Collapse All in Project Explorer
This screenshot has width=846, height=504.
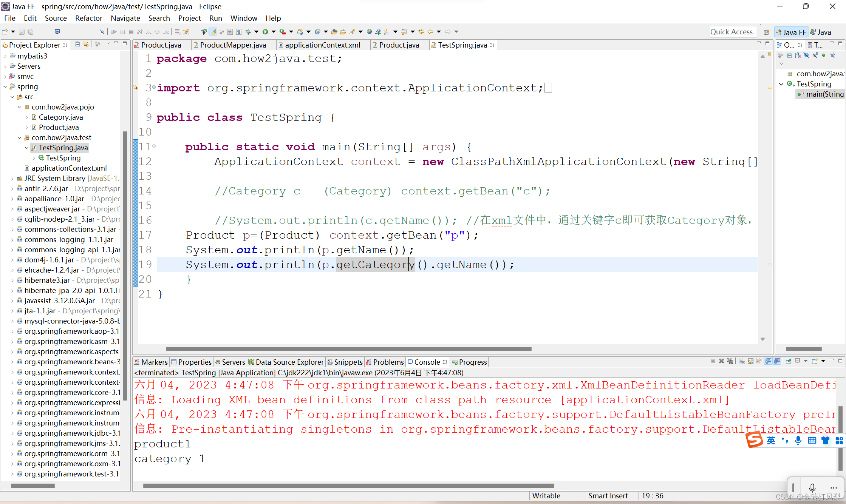coord(77,44)
